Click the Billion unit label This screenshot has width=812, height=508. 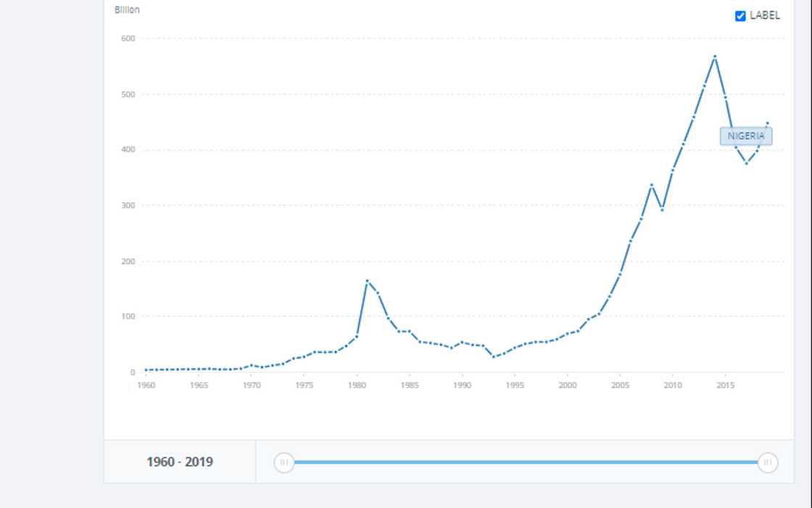coord(127,10)
